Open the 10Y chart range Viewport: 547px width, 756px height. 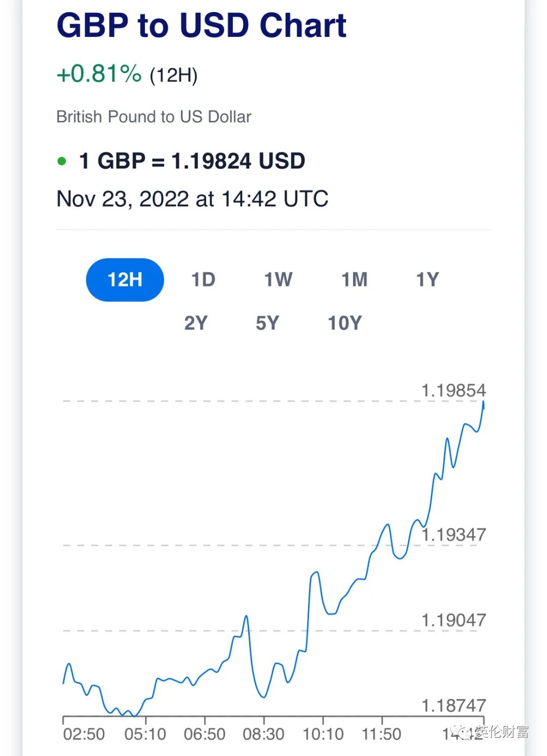point(345,323)
